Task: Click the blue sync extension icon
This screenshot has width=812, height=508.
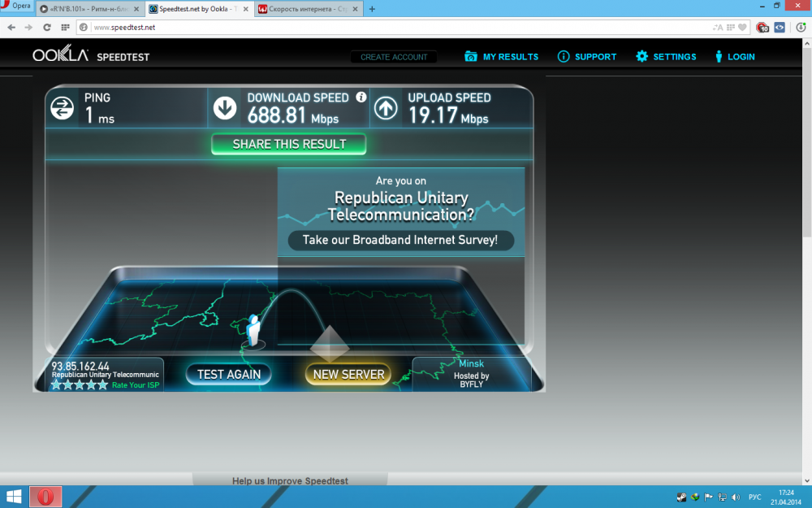Action: coord(780,28)
